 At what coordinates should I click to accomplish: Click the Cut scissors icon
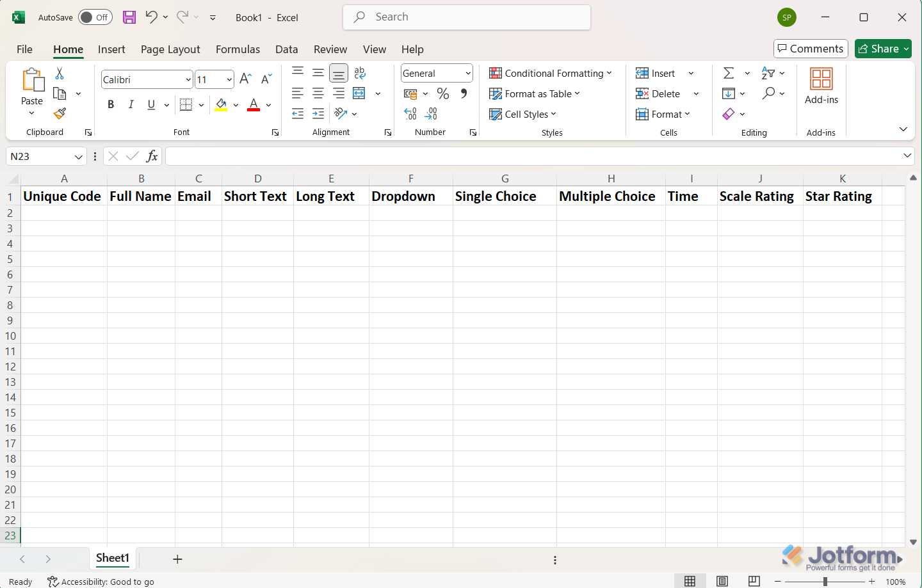coord(60,74)
